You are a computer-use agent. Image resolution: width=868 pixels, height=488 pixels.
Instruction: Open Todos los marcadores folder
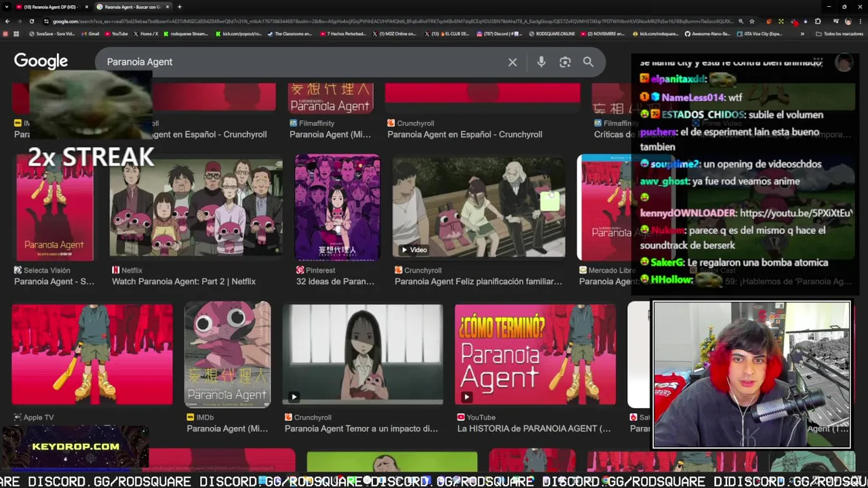pos(839,34)
